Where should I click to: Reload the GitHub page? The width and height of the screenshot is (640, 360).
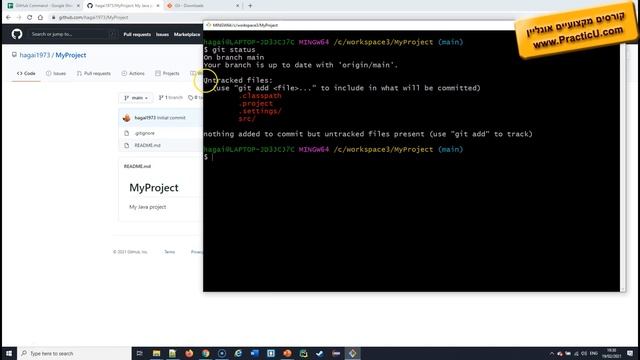(x=29, y=18)
